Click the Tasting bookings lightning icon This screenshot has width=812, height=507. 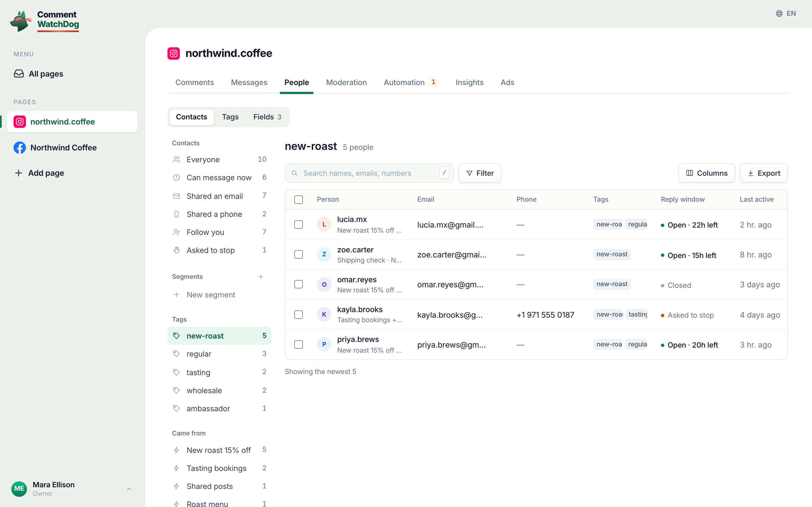tap(176, 468)
